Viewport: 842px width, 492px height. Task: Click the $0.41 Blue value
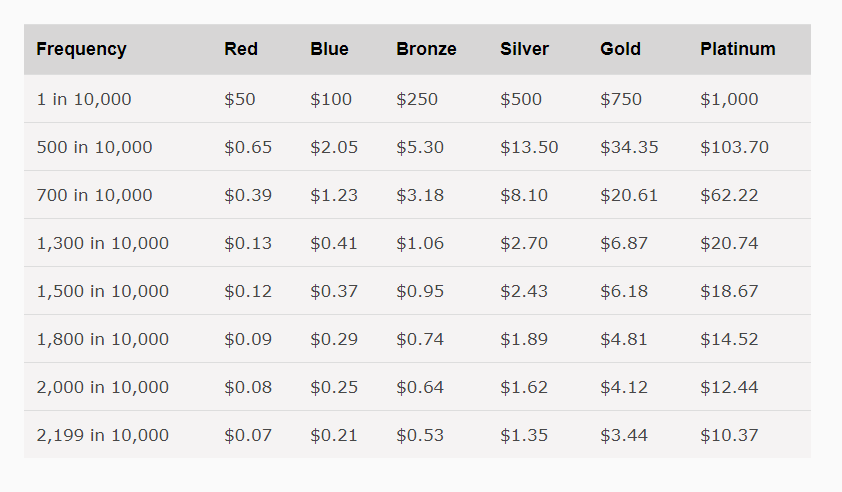coord(334,244)
